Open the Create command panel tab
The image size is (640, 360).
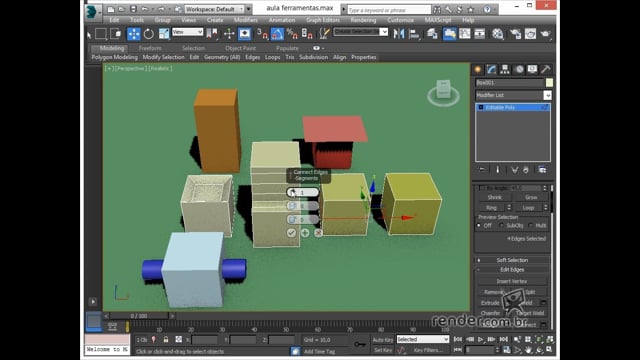[478, 69]
